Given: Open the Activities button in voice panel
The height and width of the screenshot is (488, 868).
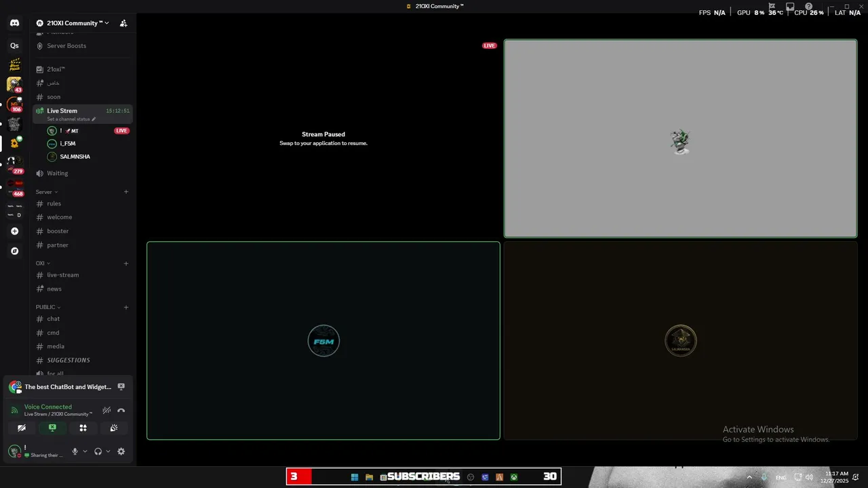Looking at the screenshot, I should (83, 428).
